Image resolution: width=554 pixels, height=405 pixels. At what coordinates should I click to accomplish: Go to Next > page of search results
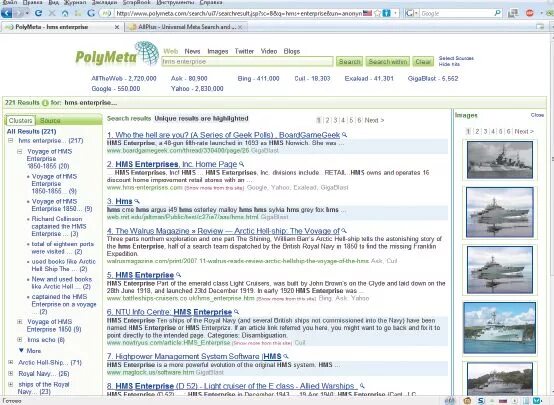[374, 120]
